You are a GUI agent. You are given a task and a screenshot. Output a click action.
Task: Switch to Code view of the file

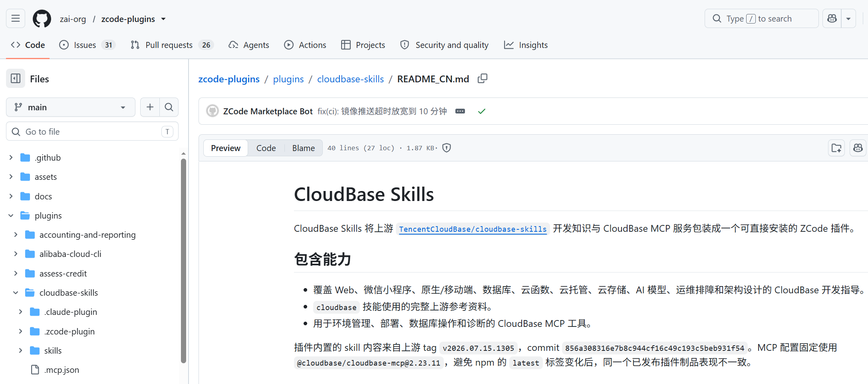tap(266, 148)
